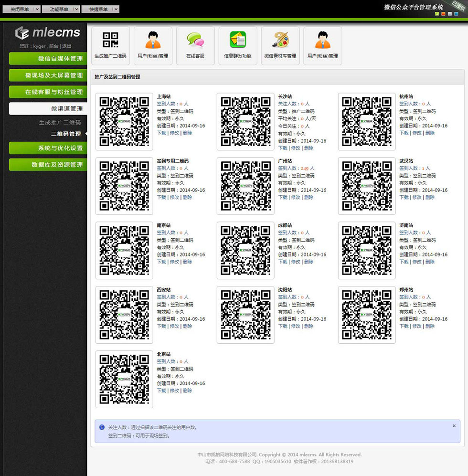468x476 pixels.
Task: Pick the orange theme color swatch
Action: click(443, 14)
